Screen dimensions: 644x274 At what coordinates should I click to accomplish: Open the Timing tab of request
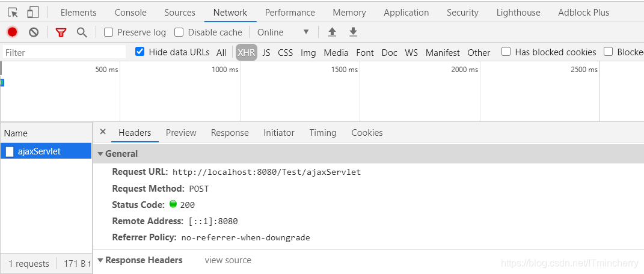click(x=323, y=133)
